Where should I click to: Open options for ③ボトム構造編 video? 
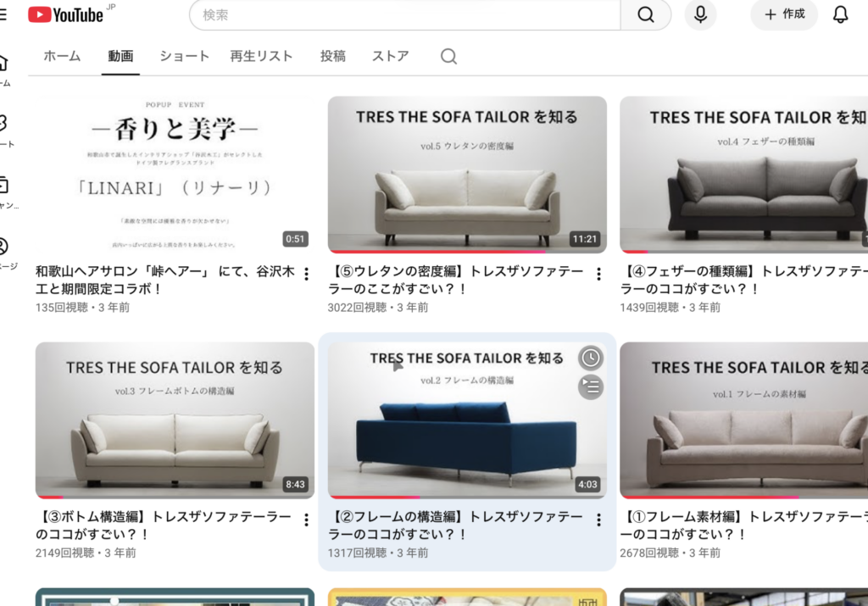coord(306,520)
